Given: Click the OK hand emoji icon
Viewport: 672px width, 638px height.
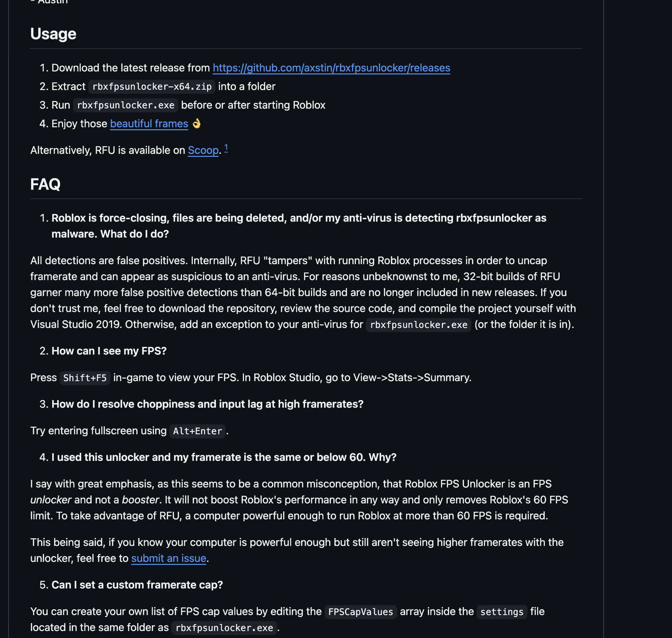Looking at the screenshot, I should (x=196, y=124).
